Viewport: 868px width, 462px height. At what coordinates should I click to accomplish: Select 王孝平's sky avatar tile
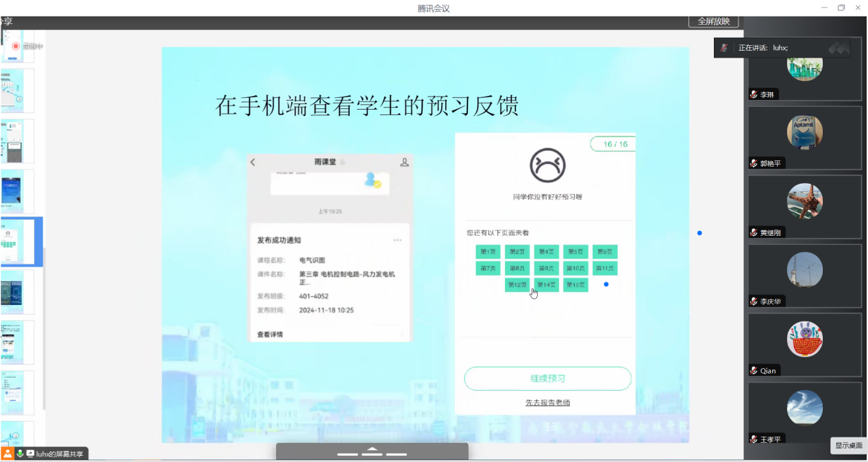(x=805, y=408)
